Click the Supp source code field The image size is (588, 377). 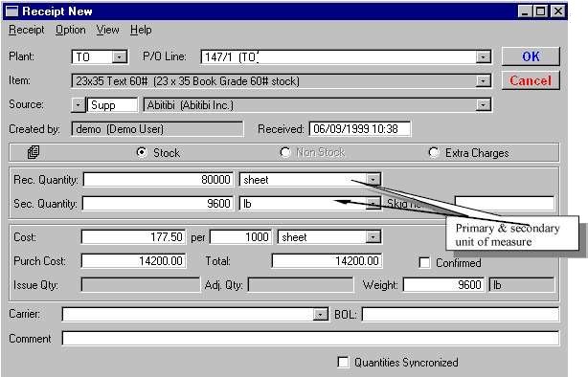pyautogui.click(x=112, y=105)
